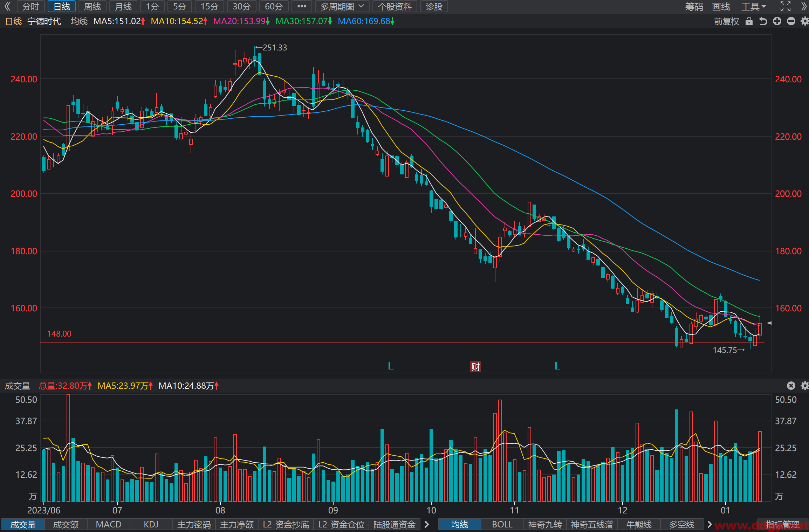This screenshot has width=809, height=532.
Task: Open 指标管理 indicator management
Action: 782,524
